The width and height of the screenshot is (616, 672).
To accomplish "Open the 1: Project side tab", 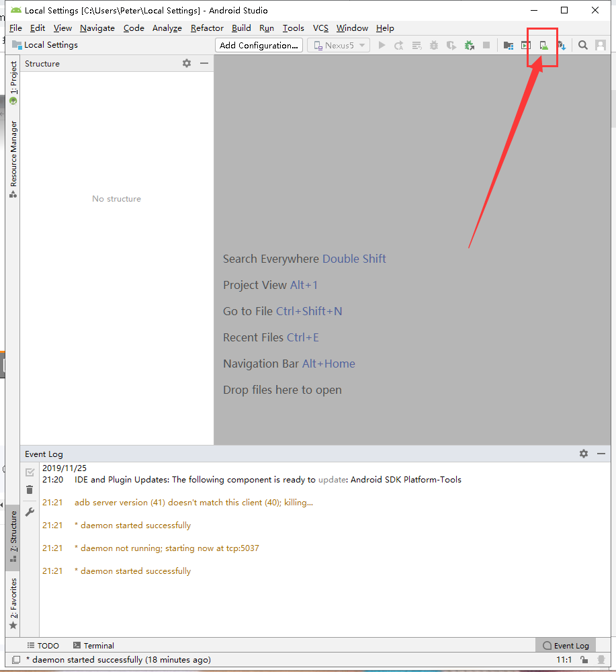I will pyautogui.click(x=13, y=83).
